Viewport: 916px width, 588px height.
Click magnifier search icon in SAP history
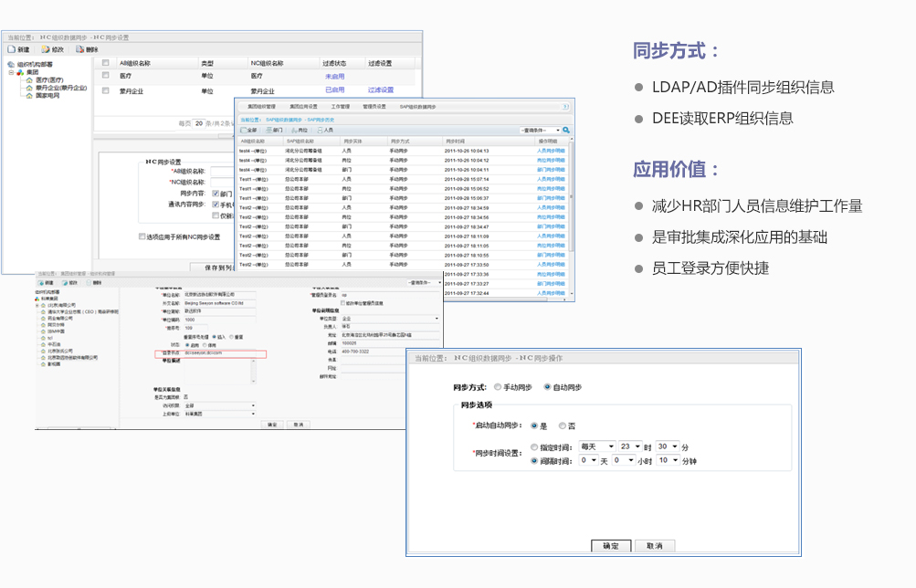point(566,131)
